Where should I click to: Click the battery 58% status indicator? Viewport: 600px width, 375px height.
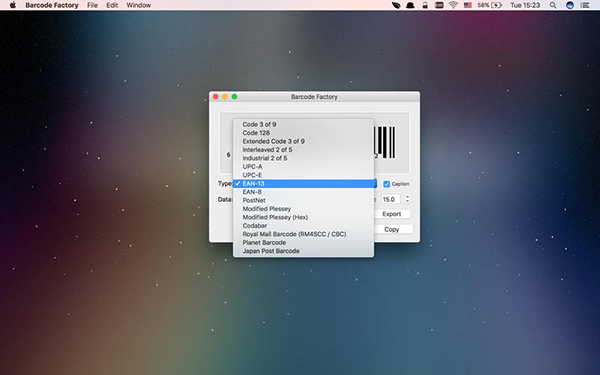click(x=489, y=5)
